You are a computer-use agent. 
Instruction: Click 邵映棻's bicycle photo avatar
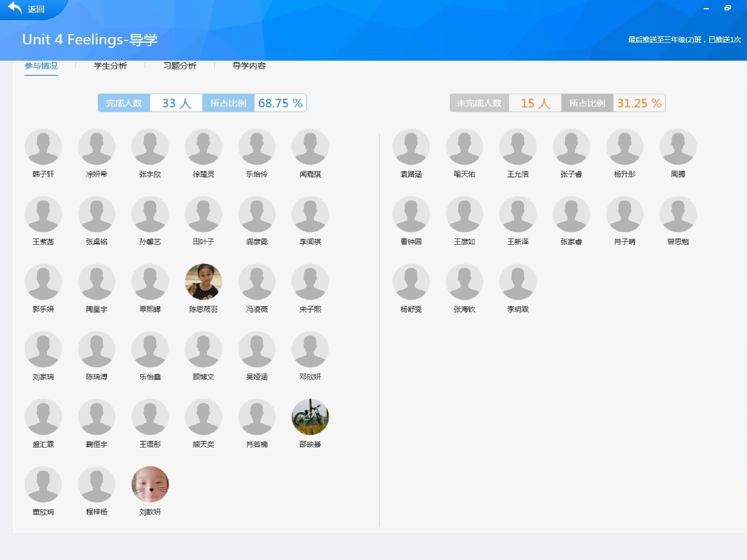click(x=310, y=417)
